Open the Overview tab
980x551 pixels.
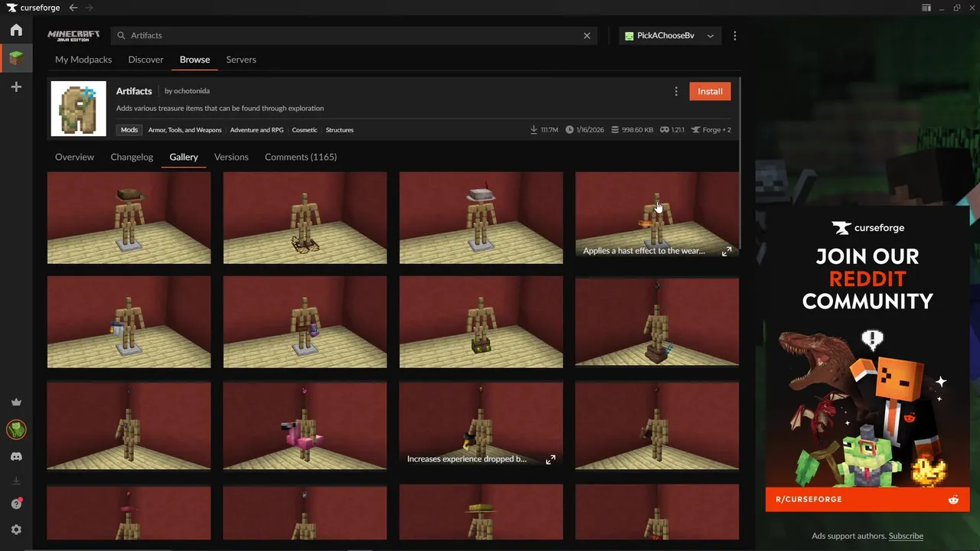coord(74,157)
